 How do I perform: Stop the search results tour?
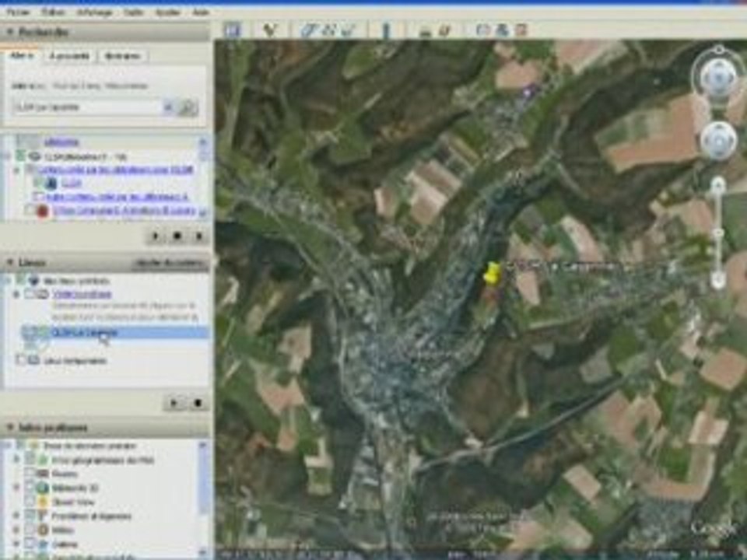[177, 236]
